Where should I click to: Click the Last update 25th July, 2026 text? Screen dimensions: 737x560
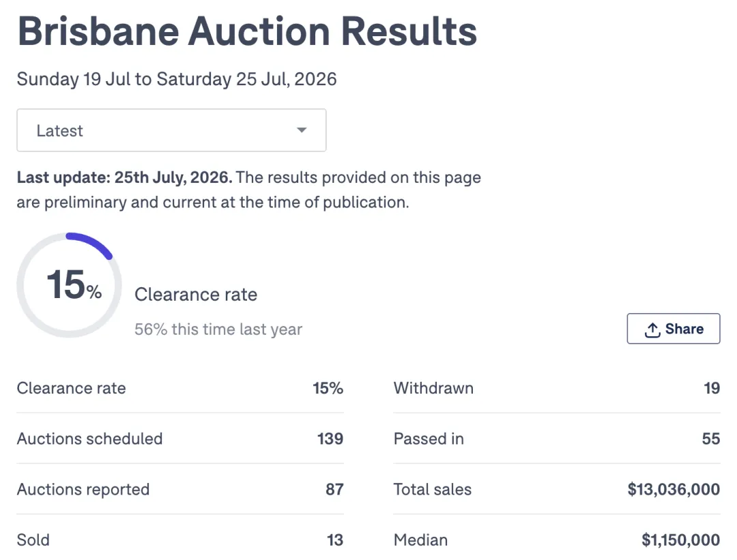pyautogui.click(x=125, y=177)
